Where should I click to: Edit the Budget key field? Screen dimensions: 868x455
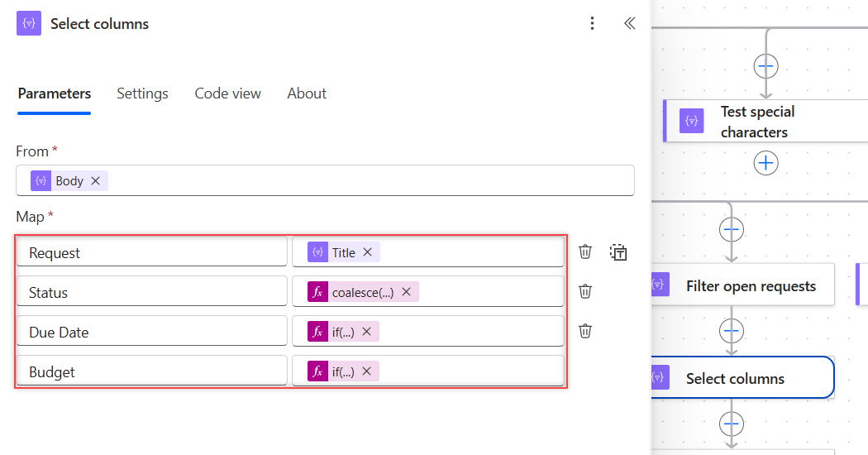tap(151, 371)
